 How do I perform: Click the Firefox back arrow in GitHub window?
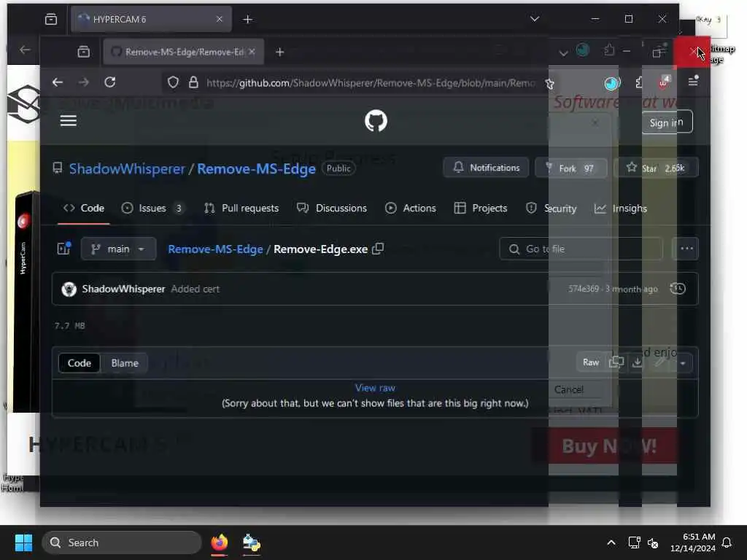point(58,82)
